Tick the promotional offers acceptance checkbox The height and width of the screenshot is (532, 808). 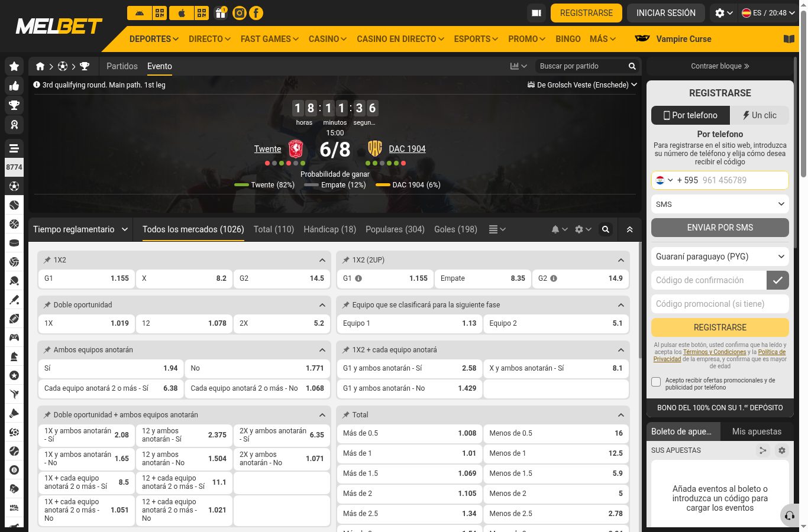[656, 382]
